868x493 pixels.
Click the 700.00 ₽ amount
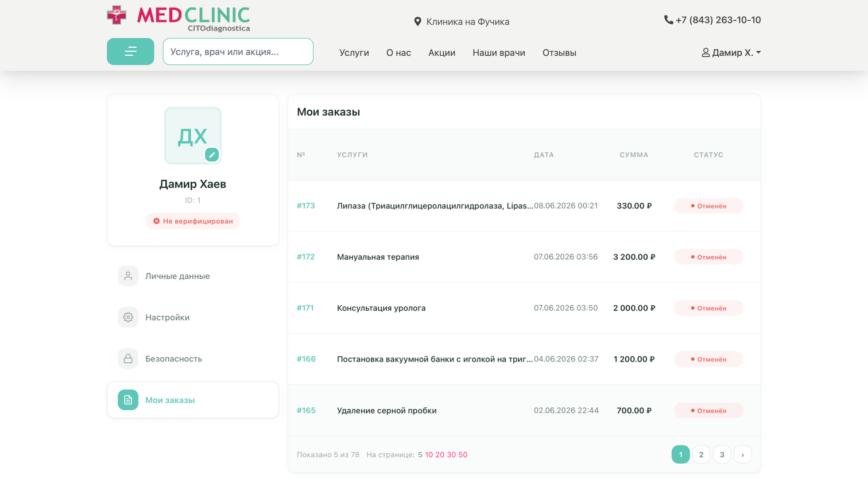pos(634,410)
